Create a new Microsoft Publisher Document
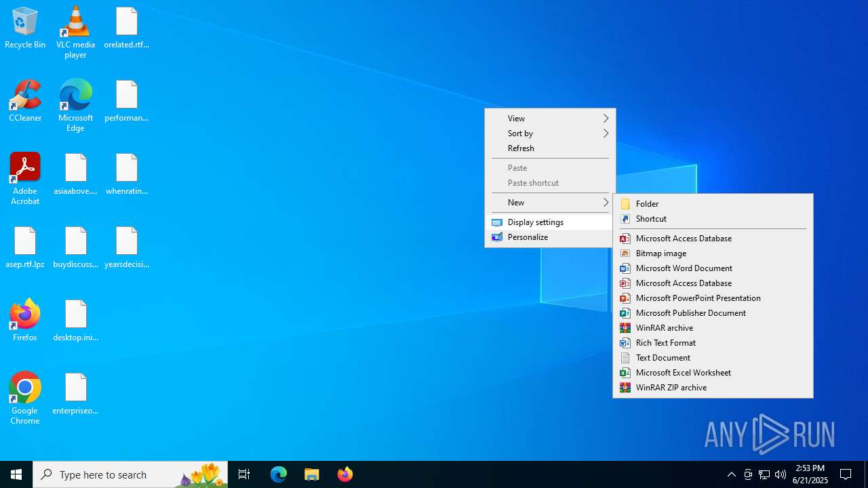The width and height of the screenshot is (868, 488). click(713, 313)
